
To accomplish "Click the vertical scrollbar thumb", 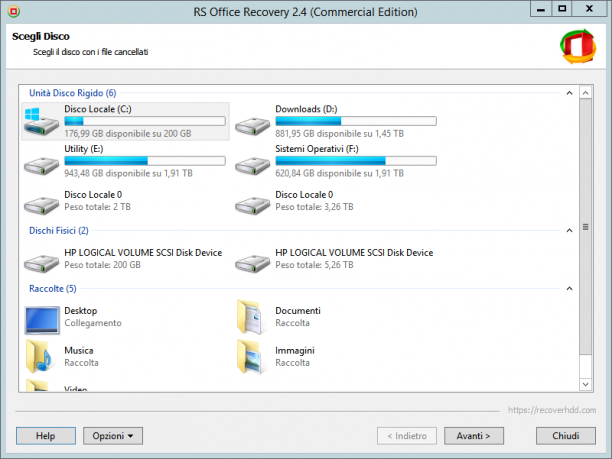I will [585, 227].
